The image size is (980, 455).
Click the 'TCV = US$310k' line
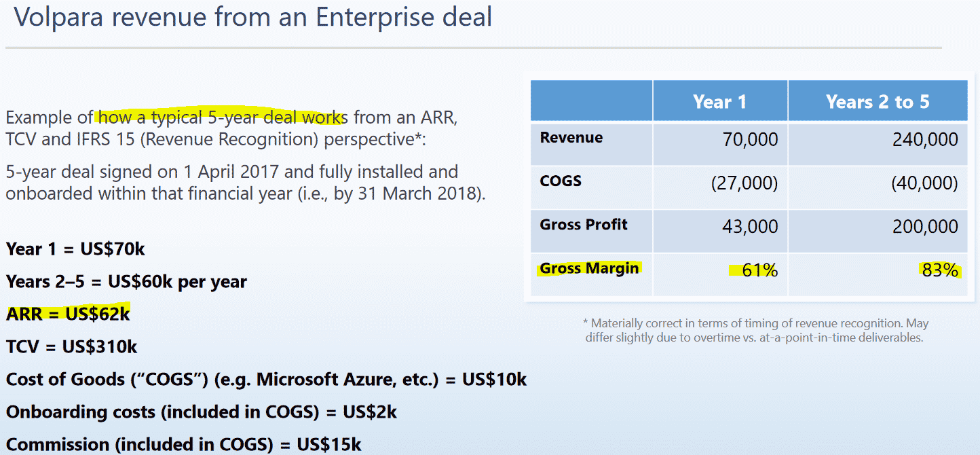tap(71, 347)
